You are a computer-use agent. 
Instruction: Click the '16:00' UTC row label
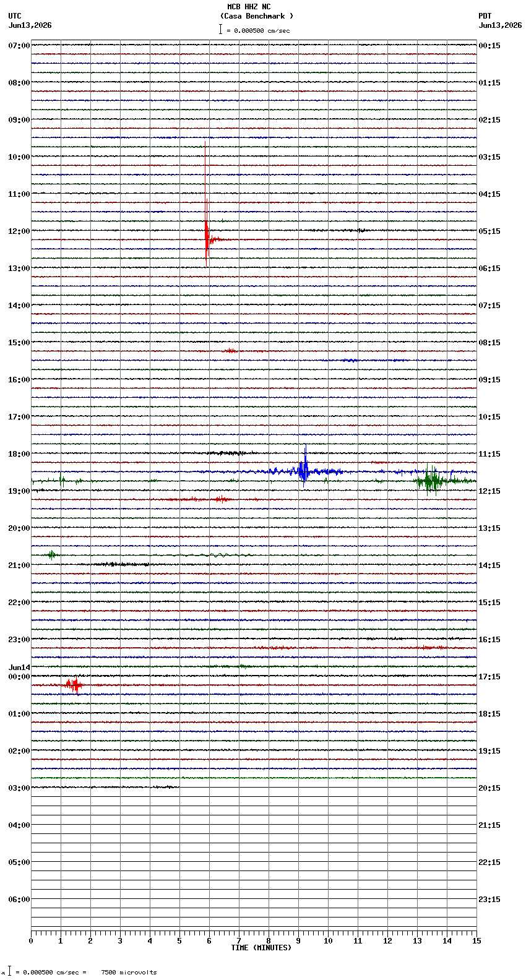click(19, 380)
